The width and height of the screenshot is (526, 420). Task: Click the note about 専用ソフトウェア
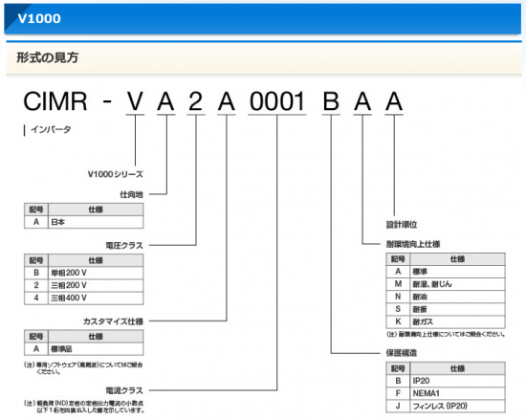click(83, 368)
